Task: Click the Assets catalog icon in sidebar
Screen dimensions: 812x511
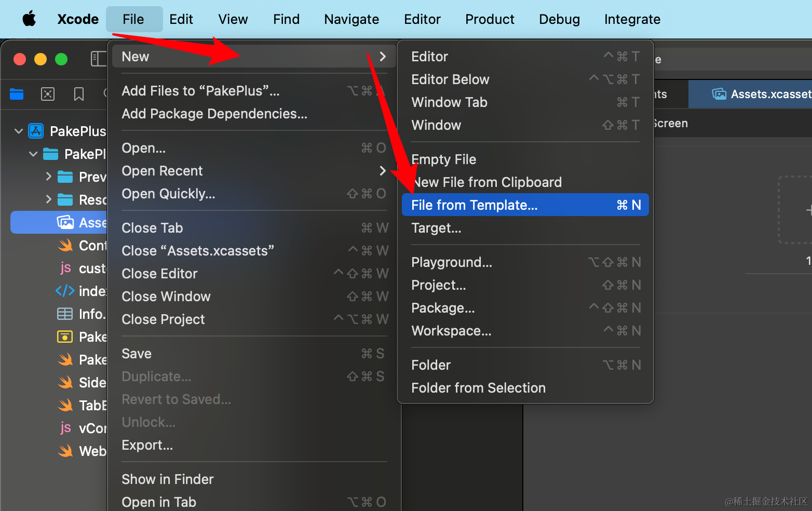Action: 65,222
